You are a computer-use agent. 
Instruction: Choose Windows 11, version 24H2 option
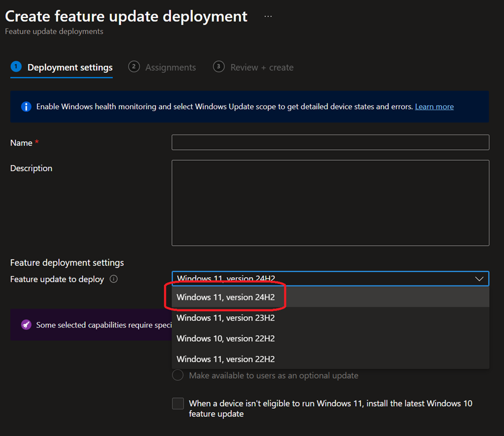226,297
